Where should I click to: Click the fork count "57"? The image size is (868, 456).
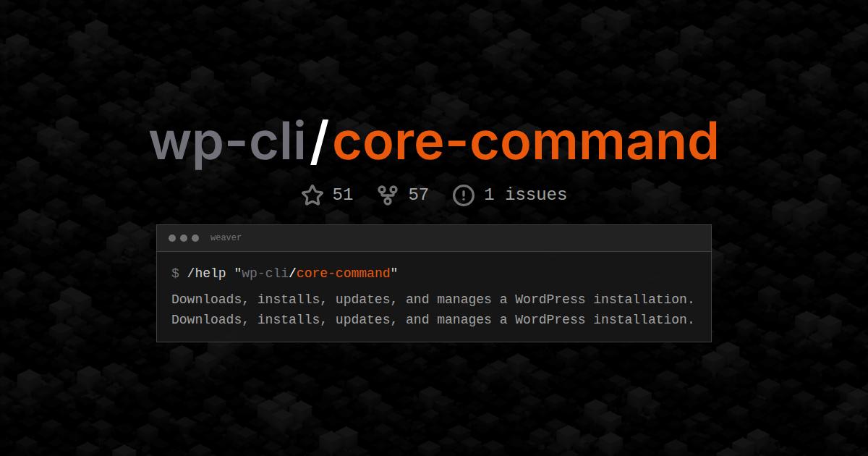point(419,195)
